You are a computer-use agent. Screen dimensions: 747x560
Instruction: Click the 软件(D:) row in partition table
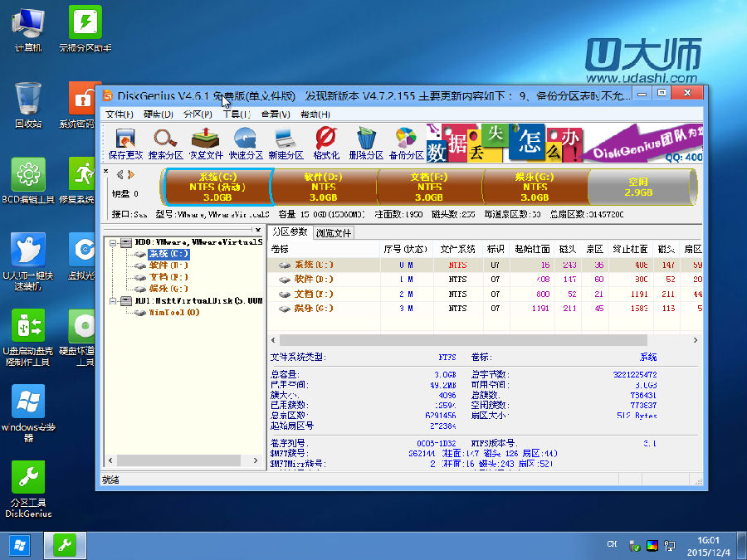[485, 280]
